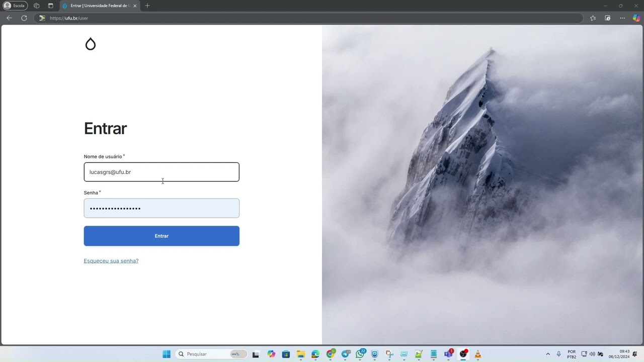Click the address bar URL ufu.br/user

point(69,18)
